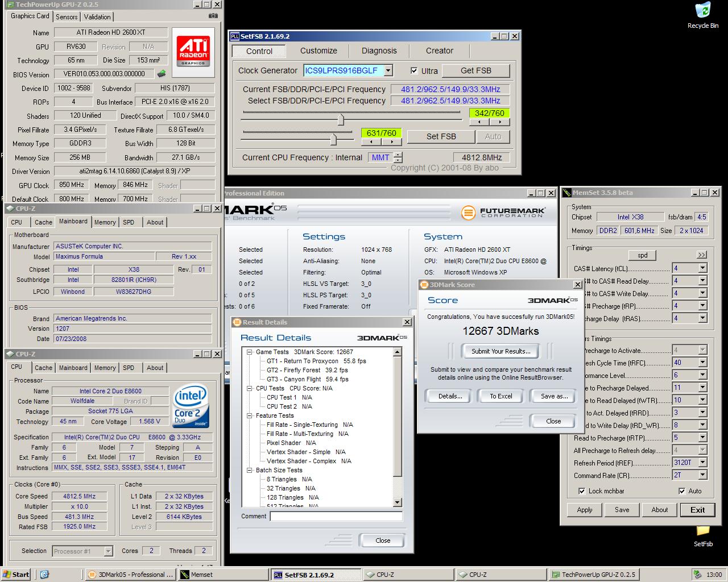728x582 pixels.
Task: Click the Save button in MemSet
Action: 622,510
